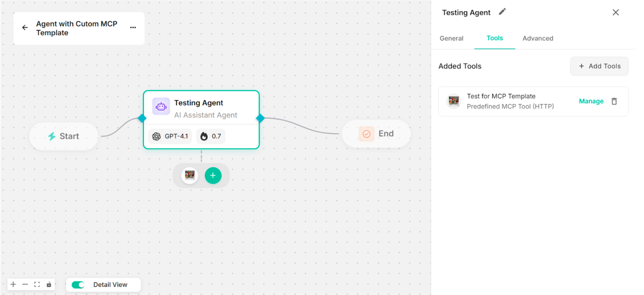Select the Start node
Screen dimensions: 644x295
(64, 136)
